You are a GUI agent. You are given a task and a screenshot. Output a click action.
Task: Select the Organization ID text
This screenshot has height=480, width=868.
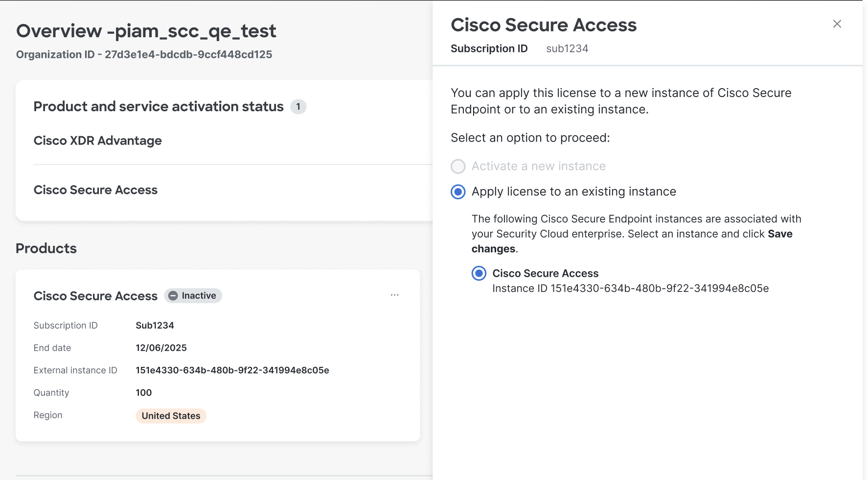[144, 54]
